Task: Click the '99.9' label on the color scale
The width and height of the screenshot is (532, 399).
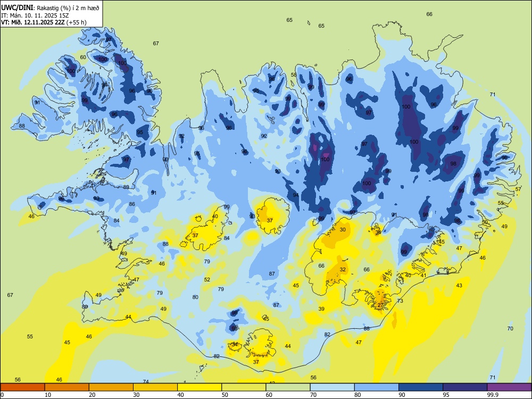Action: tap(492, 395)
